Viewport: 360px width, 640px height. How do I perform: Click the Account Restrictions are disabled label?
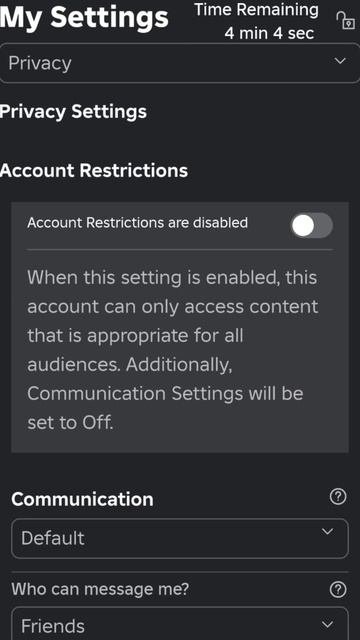coord(138,223)
